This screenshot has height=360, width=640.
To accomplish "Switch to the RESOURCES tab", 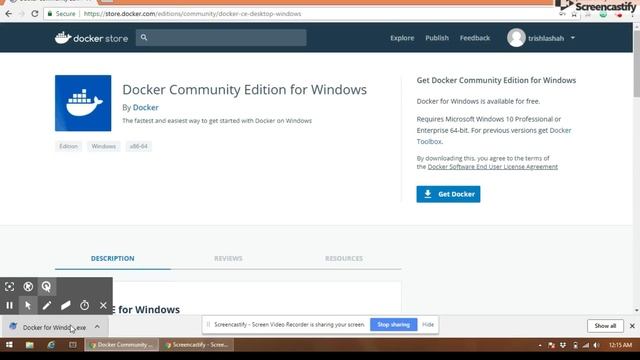I will (x=344, y=258).
